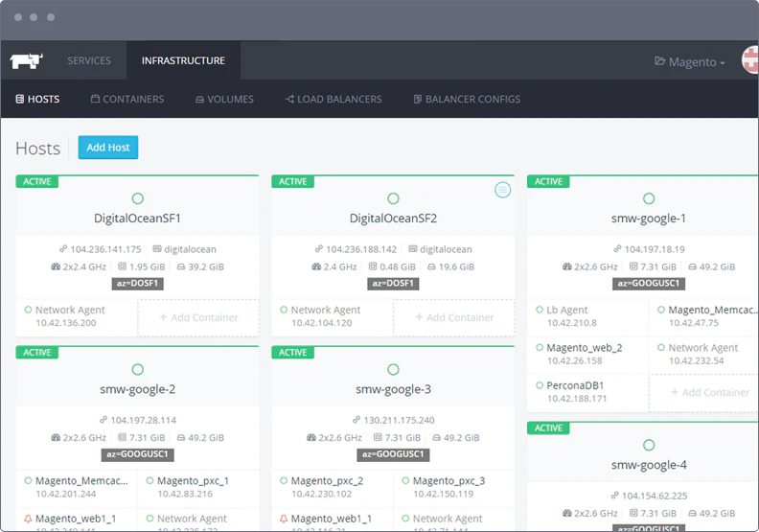
Task: Open the smw-google-4 host link
Action: (649, 465)
